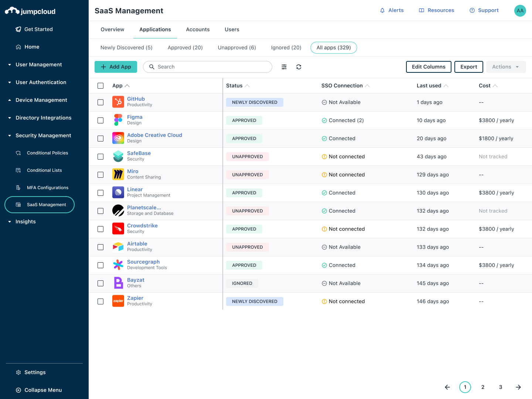Click the JumpCloud logo

[30, 11]
